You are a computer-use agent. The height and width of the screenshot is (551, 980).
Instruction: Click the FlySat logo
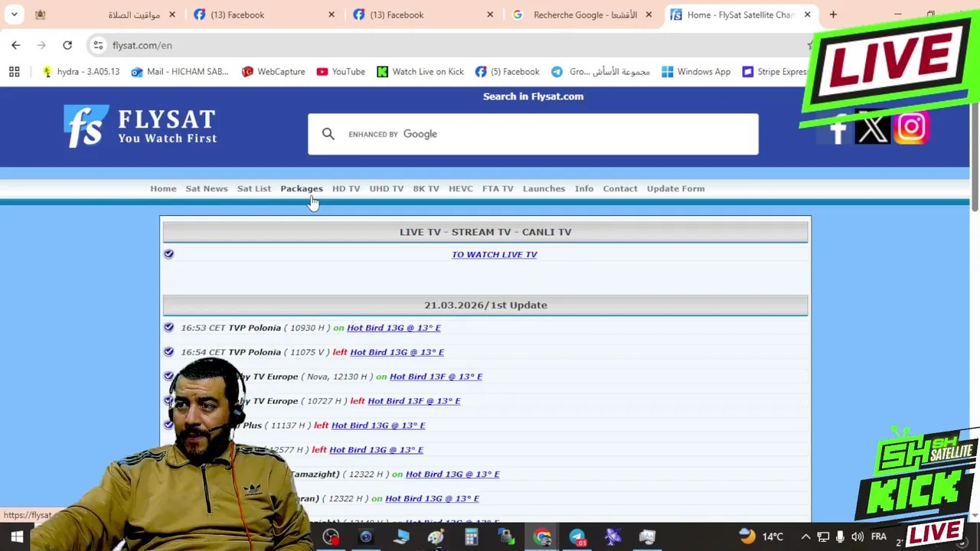140,126
